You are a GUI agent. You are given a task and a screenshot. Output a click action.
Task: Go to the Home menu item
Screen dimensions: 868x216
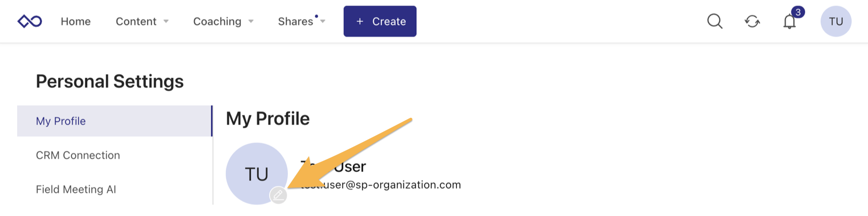pos(75,22)
